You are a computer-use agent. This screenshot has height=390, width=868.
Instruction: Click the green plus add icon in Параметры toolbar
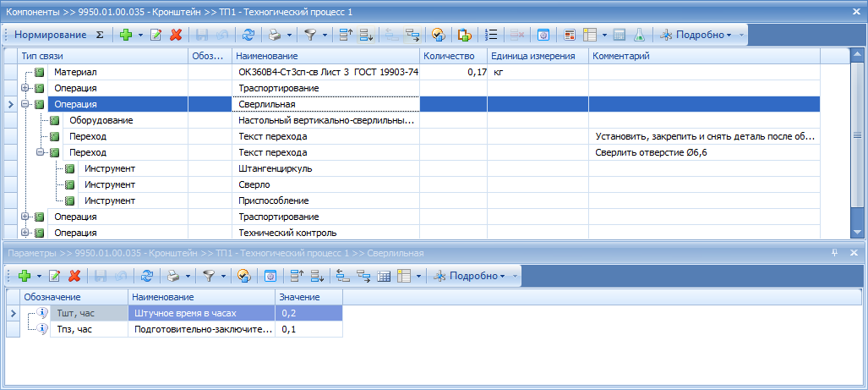point(25,275)
